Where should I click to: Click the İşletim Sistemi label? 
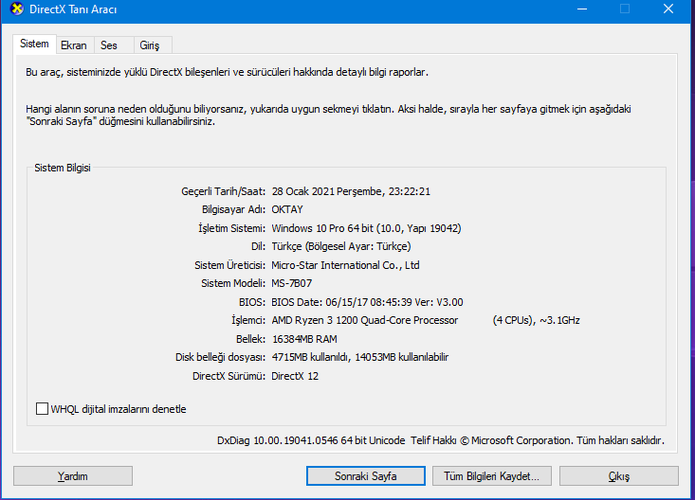(232, 228)
